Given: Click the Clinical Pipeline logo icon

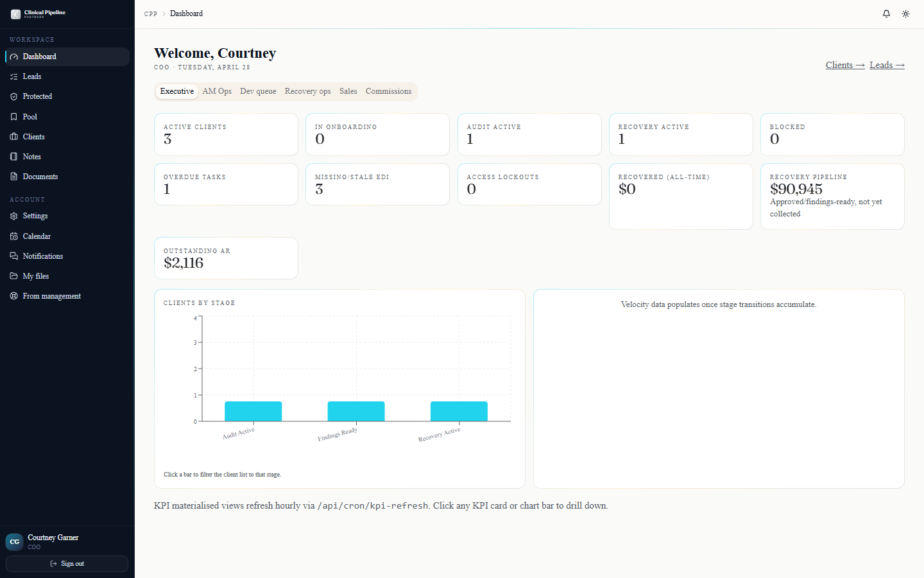Looking at the screenshot, I should click(15, 14).
